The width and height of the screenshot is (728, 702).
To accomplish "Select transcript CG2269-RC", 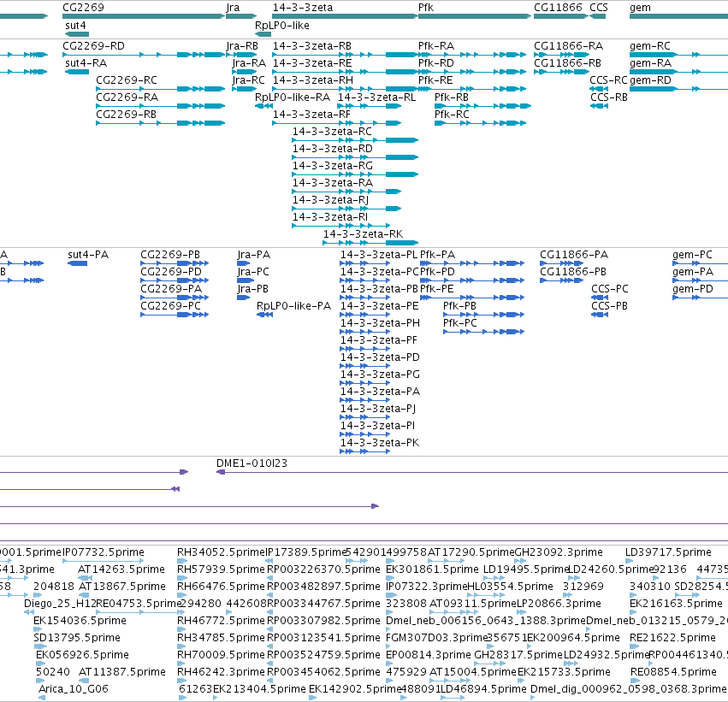I will pyautogui.click(x=160, y=89).
